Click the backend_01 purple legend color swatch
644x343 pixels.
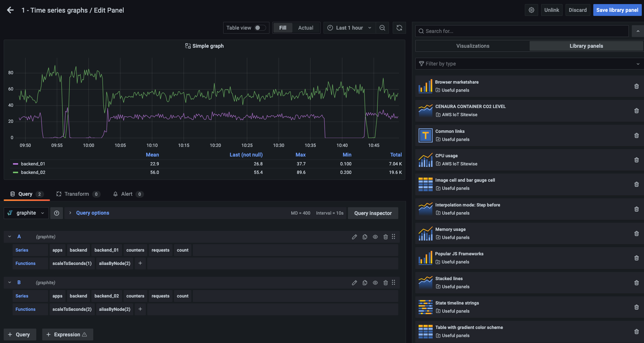click(16, 164)
